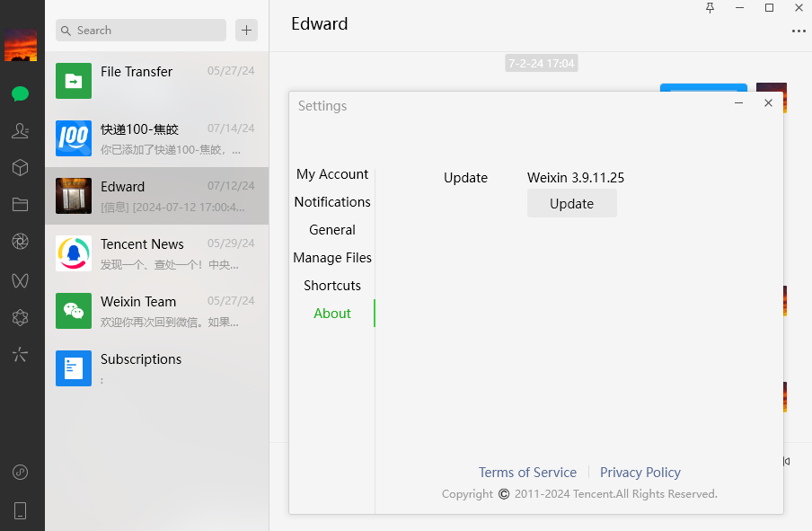Viewport: 812px width, 531px height.
Task: Open the Moments aperture icon
Action: pyautogui.click(x=20, y=242)
